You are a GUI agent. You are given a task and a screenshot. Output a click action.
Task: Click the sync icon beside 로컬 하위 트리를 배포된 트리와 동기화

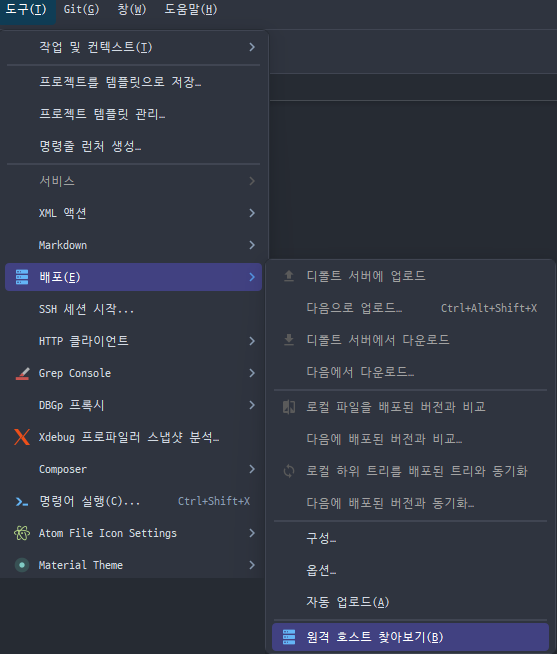289,471
